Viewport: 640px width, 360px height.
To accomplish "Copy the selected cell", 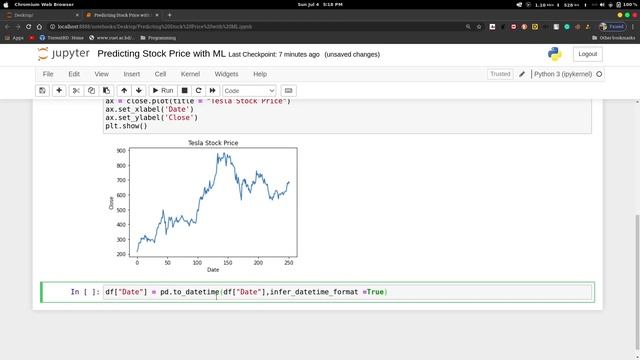I will tap(91, 91).
